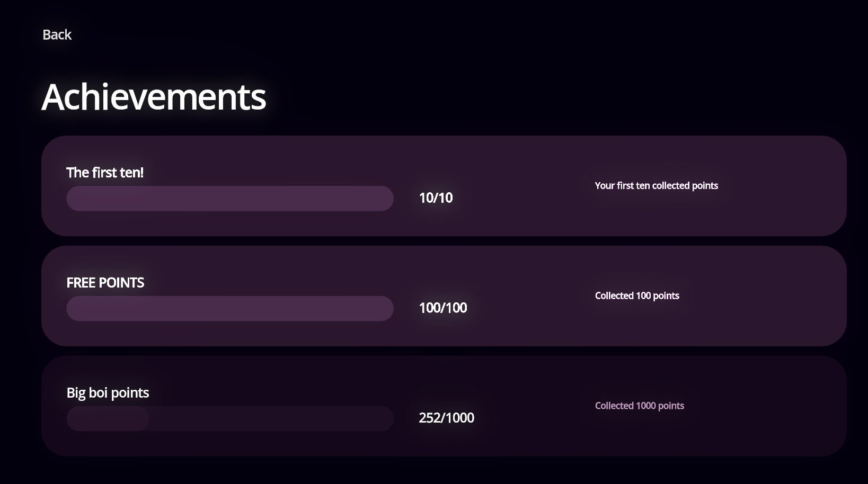Click the Achievements page heading
The image size is (868, 484).
(x=154, y=97)
